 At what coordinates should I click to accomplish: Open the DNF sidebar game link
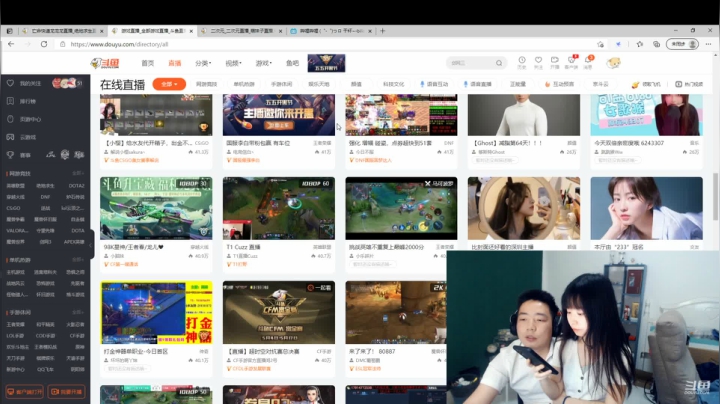45,196
